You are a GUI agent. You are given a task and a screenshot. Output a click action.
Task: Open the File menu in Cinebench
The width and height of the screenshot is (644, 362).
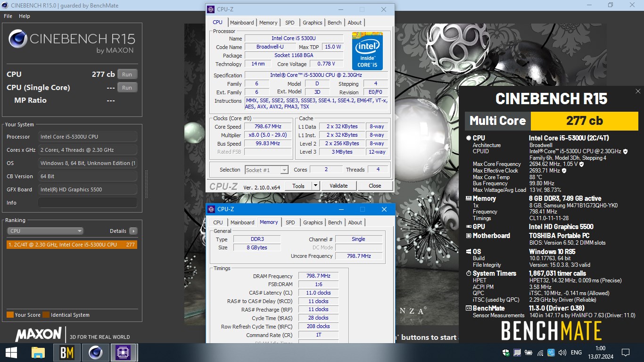(x=8, y=16)
